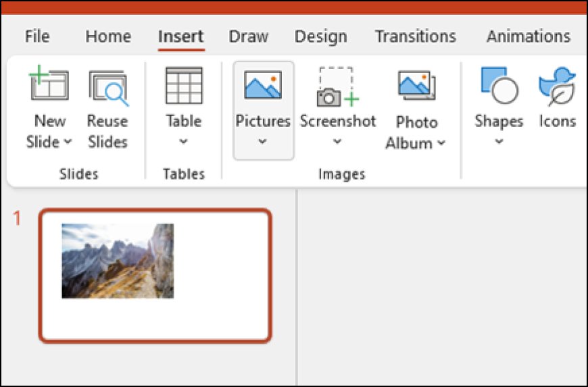Switch to the Home tab
Viewport: 588px width, 387px height.
108,36
